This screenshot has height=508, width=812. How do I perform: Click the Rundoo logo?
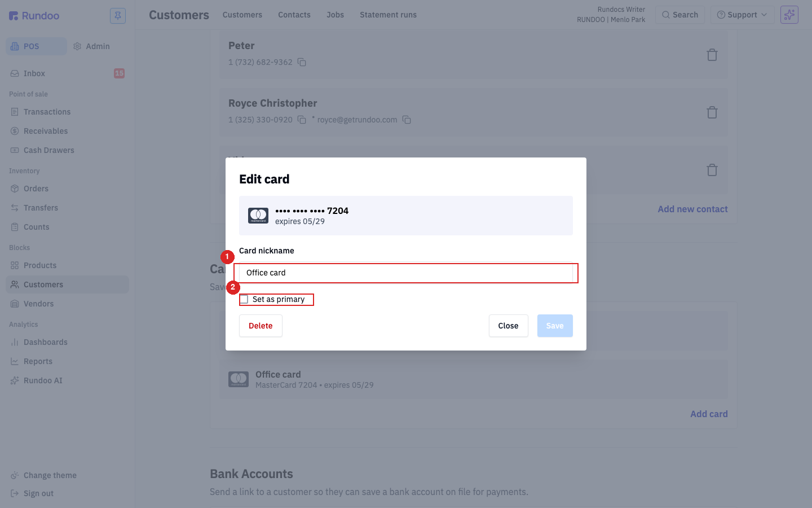tap(34, 16)
